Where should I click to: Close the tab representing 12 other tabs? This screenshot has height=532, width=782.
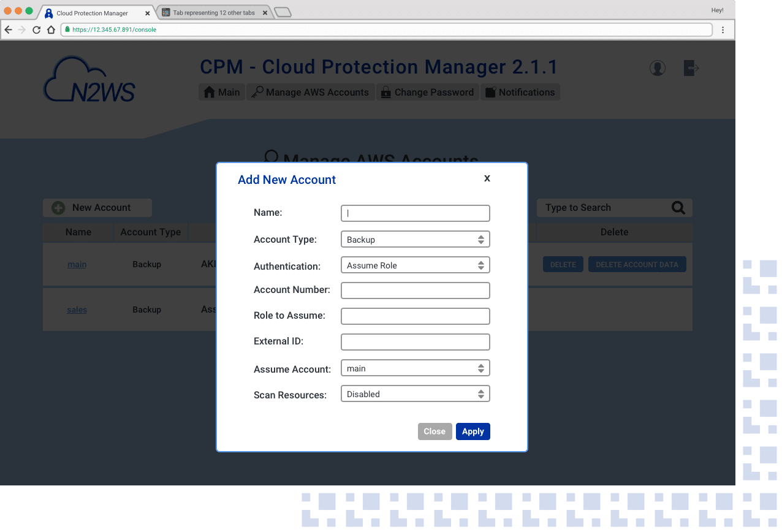[x=264, y=13]
